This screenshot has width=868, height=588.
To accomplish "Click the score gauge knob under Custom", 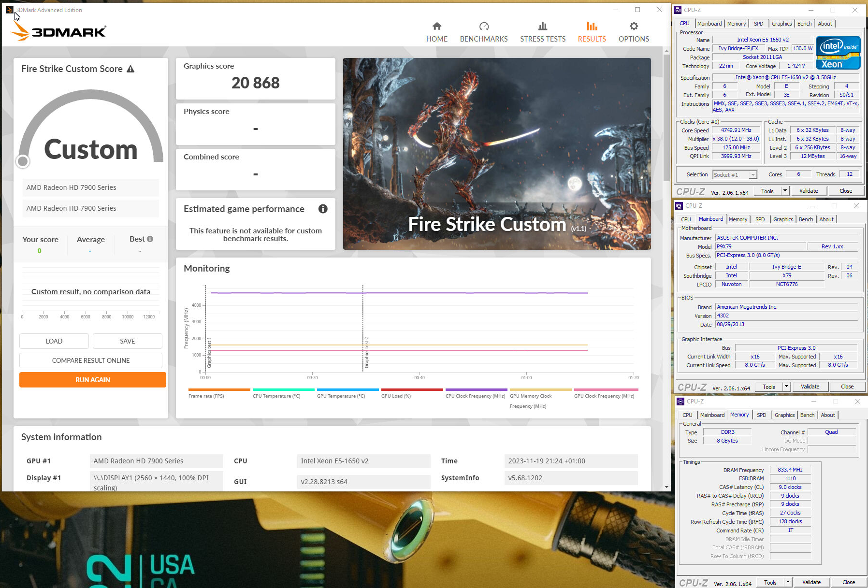I will [23, 161].
